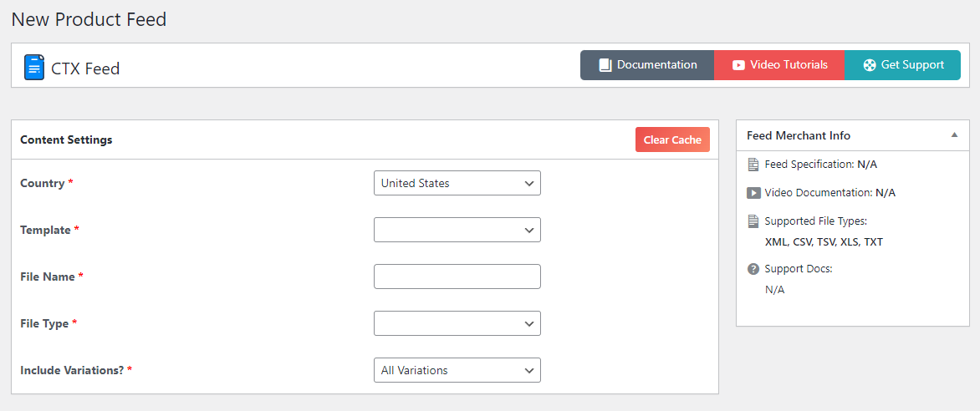The image size is (980, 411).
Task: Click the CTX Feed logo icon
Action: pyautogui.click(x=33, y=67)
